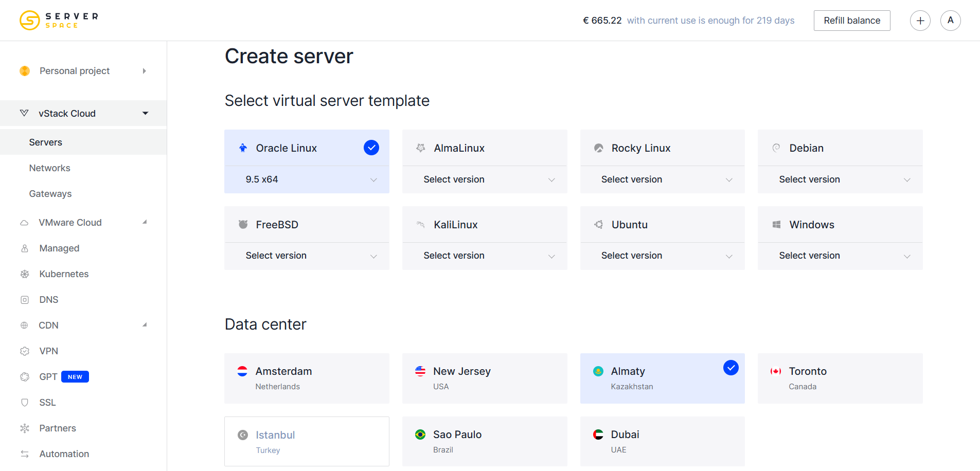The height and width of the screenshot is (471, 980).
Task: Collapse the vStack Cloud section arrow
Action: tap(146, 113)
